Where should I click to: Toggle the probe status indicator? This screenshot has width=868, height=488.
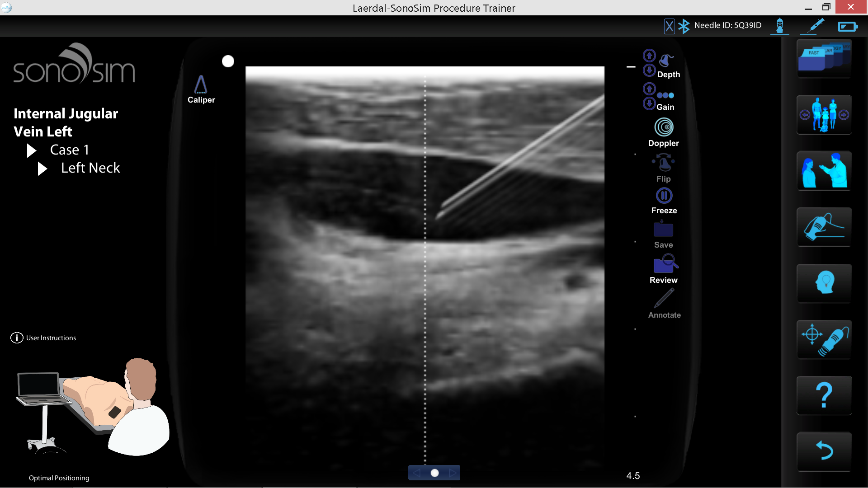(x=779, y=26)
